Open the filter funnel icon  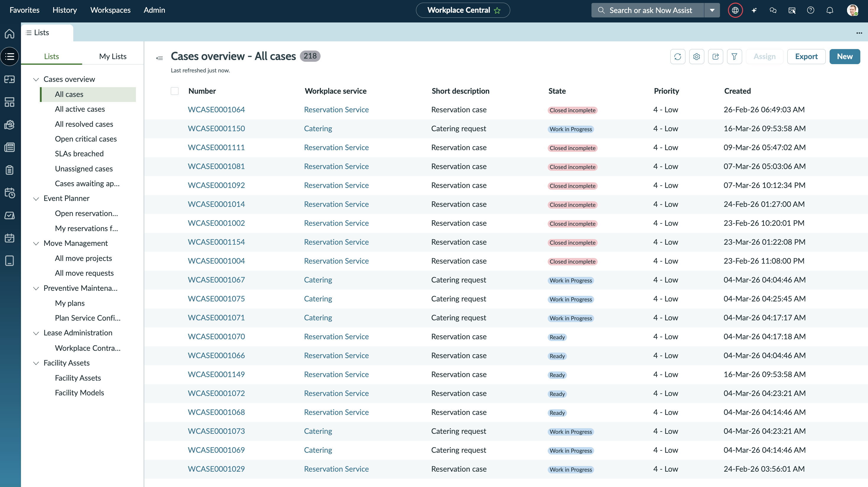click(734, 57)
